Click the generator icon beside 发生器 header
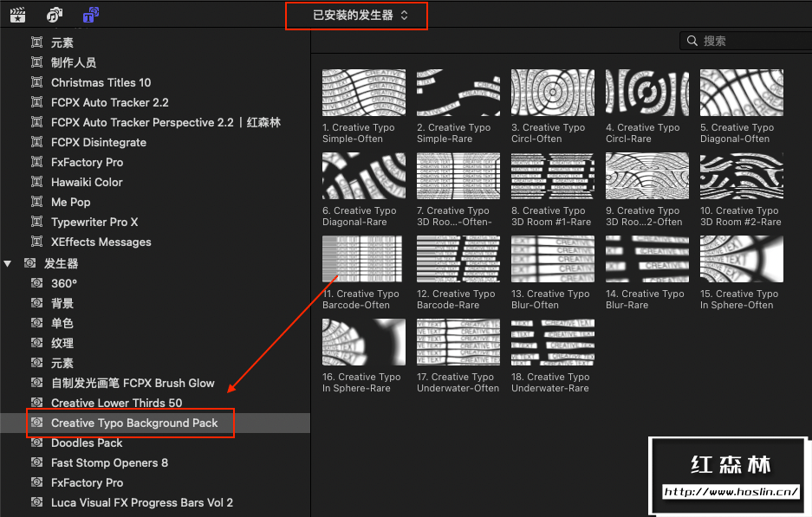This screenshot has height=517, width=812. pyautogui.click(x=30, y=263)
